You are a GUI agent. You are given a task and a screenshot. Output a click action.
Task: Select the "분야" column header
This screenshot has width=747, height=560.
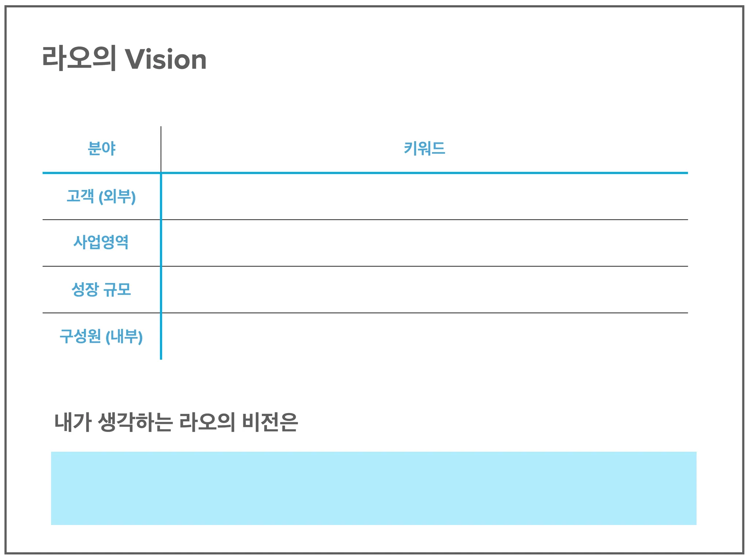pyautogui.click(x=101, y=149)
